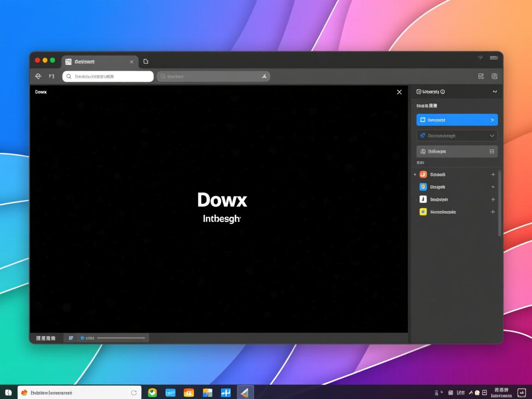Expand the chevron dropdown below the blue button

492,135
